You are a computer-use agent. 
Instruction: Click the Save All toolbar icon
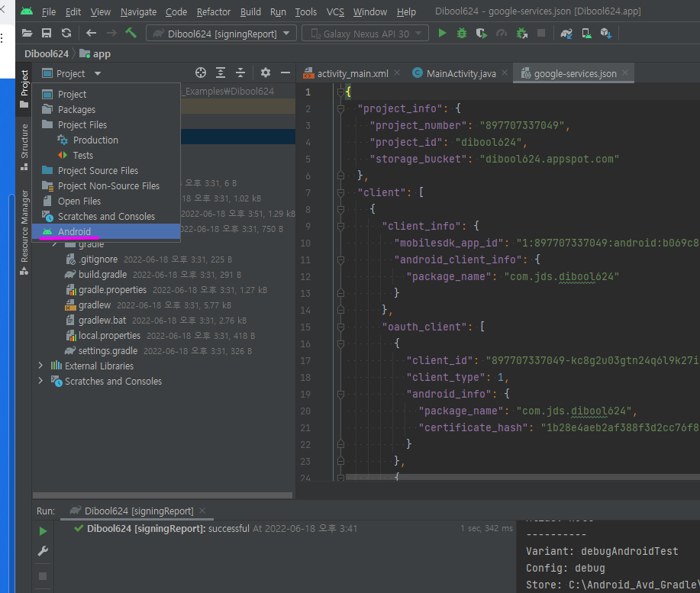coord(47,33)
